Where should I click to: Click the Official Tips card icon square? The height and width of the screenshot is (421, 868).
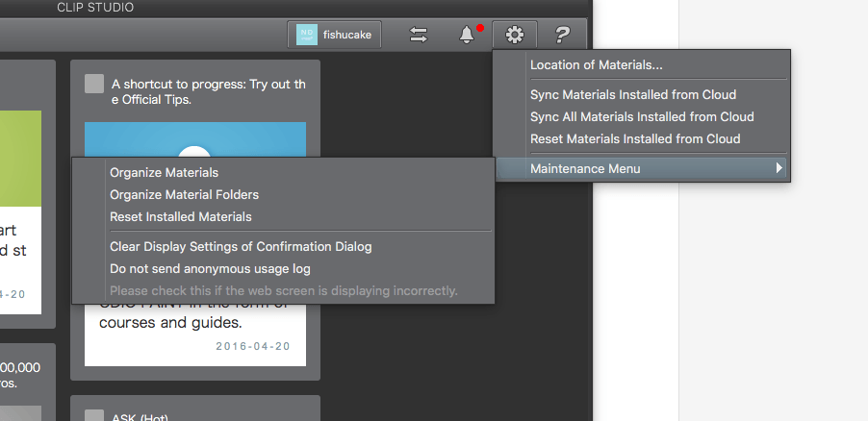[94, 84]
